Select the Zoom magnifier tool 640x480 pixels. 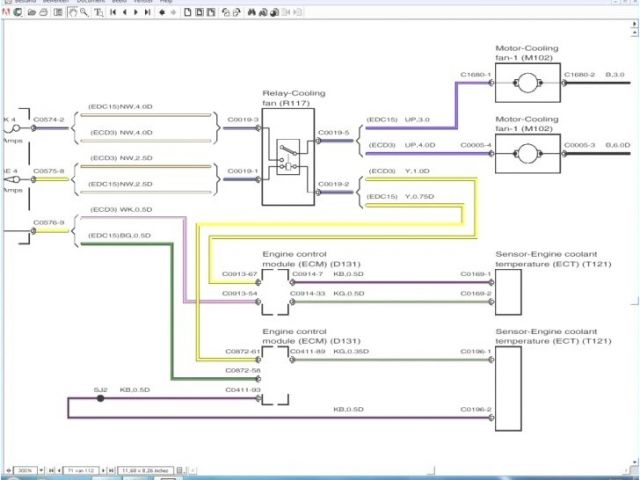pos(83,12)
